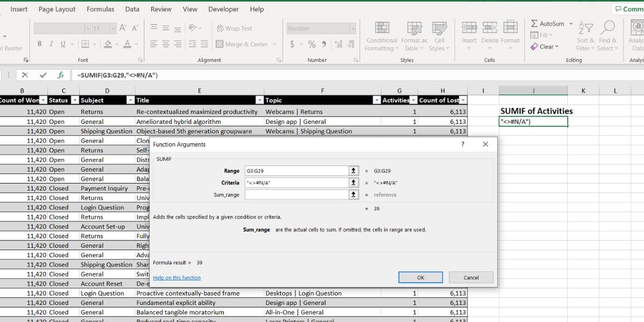Screen dimensions: 644x322
Task: Decrease decimal places
Action: (x=351, y=44)
